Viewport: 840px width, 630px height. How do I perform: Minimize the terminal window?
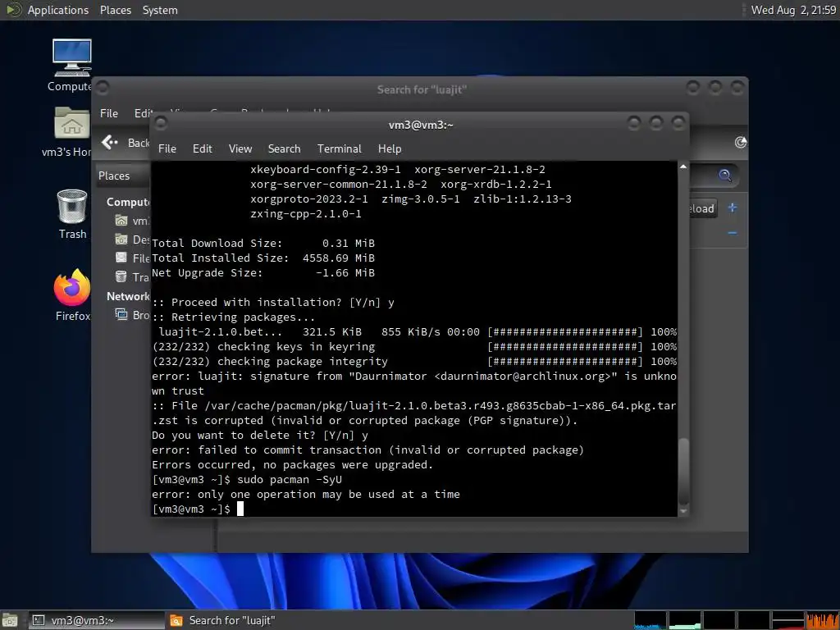click(634, 124)
